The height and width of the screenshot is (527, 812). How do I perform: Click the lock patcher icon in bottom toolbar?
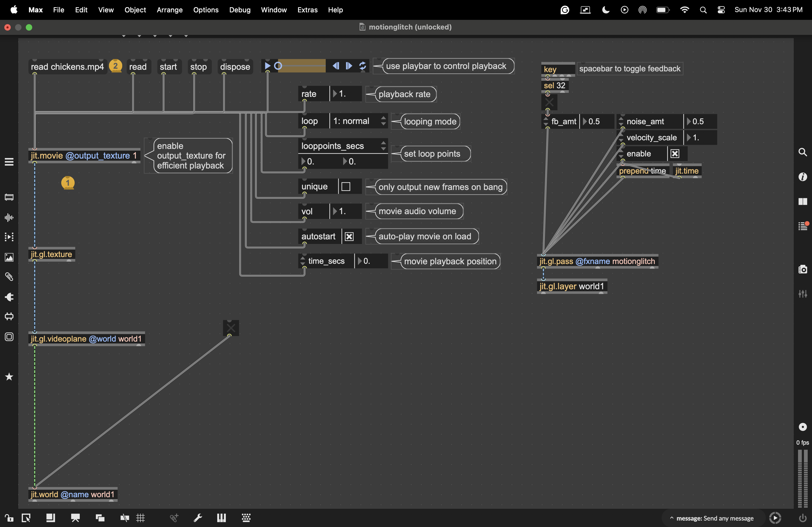(9, 518)
